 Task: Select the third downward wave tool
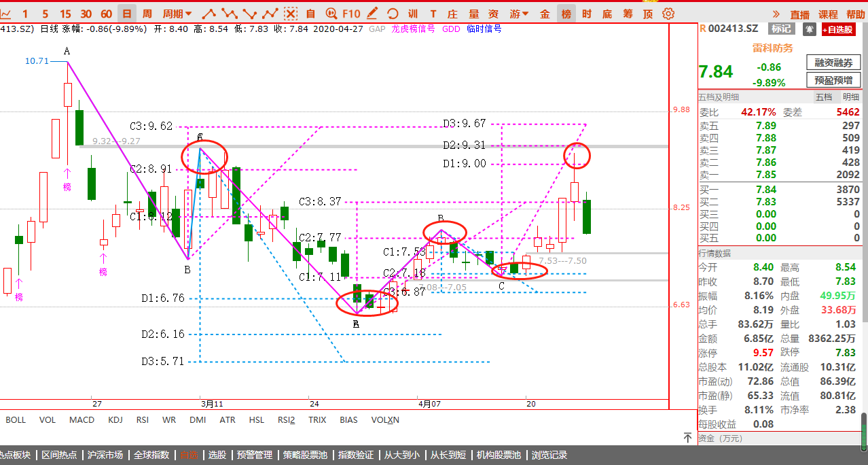250,13
